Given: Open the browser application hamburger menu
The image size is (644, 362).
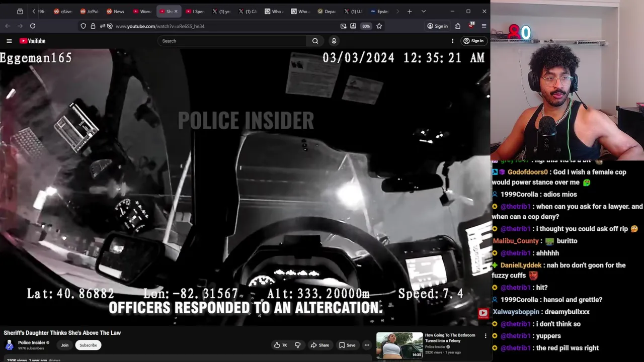Looking at the screenshot, I should point(484,26).
